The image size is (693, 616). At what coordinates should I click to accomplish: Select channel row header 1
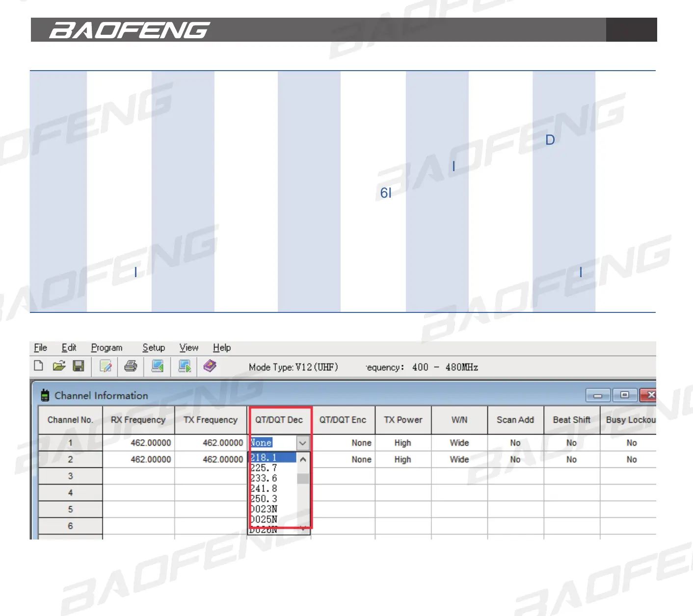tap(70, 443)
